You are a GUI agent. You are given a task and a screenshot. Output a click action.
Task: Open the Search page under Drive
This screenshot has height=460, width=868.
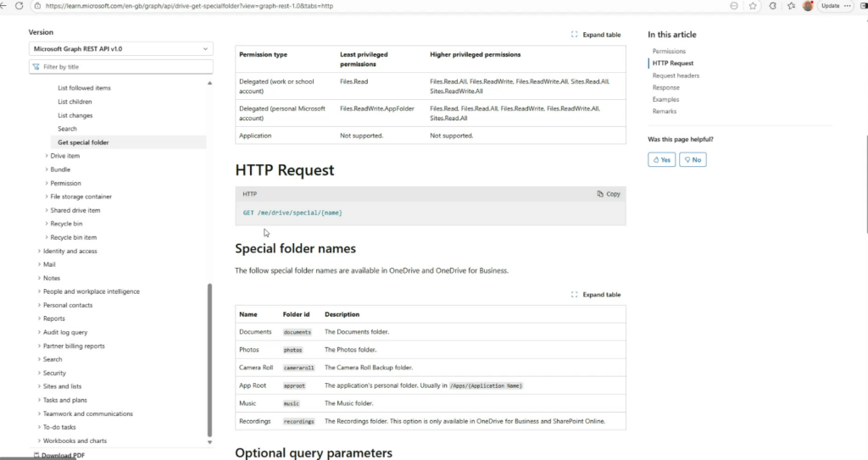coord(67,129)
